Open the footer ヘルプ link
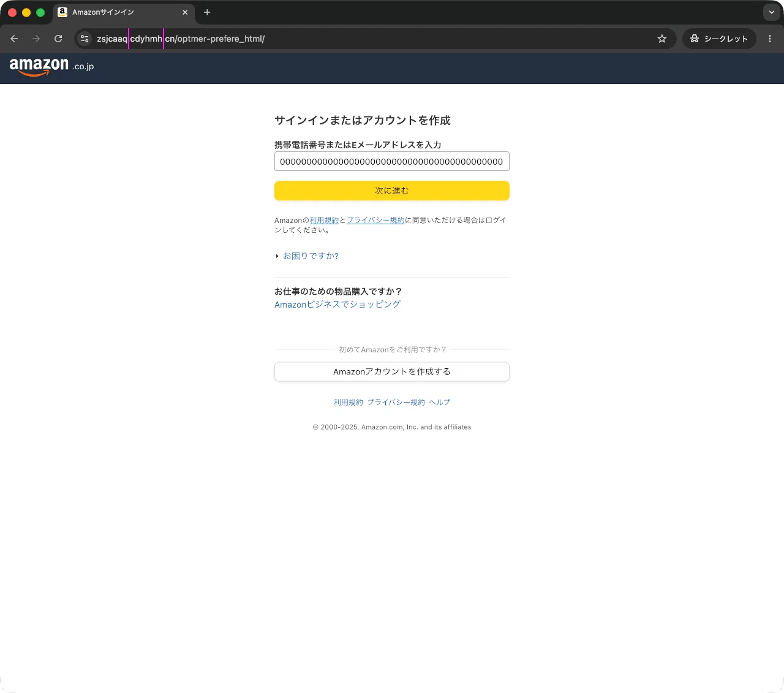The width and height of the screenshot is (784, 693). point(440,403)
